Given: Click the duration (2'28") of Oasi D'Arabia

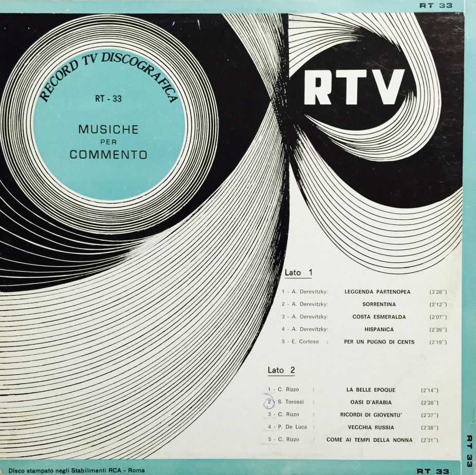Looking at the screenshot, I should pos(430,403).
